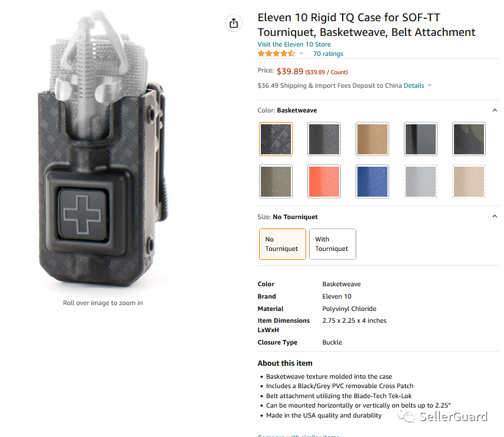Click the share icon beside the product image
Screen dimensions: 504x437
click(234, 23)
